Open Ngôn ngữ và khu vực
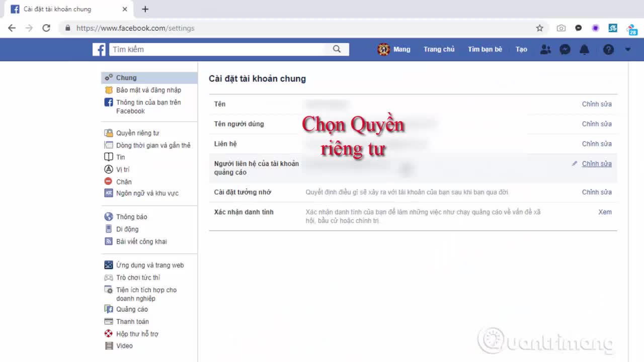The width and height of the screenshot is (644, 362). (147, 194)
